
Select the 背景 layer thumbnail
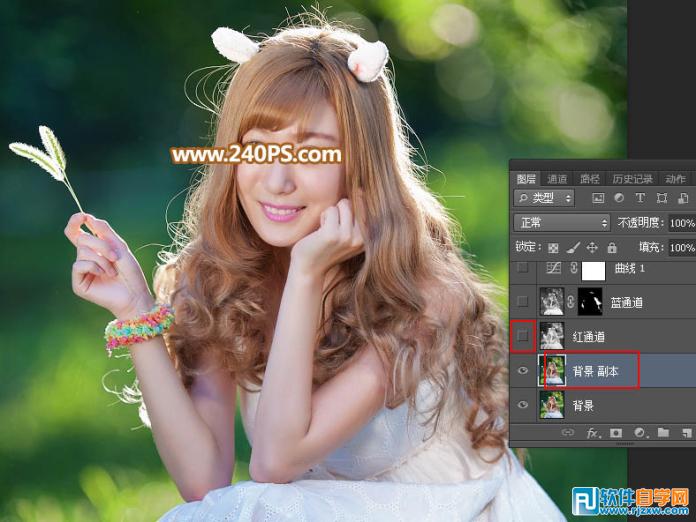click(x=552, y=404)
